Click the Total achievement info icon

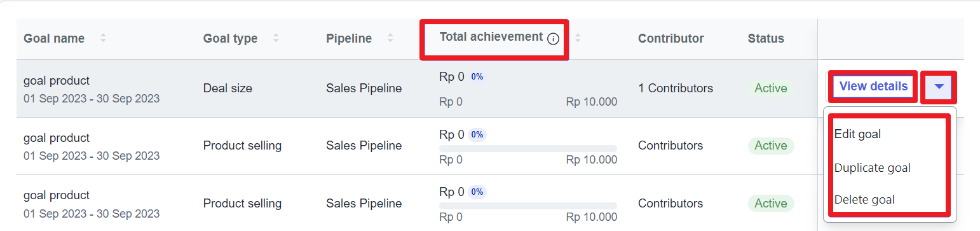point(553,39)
